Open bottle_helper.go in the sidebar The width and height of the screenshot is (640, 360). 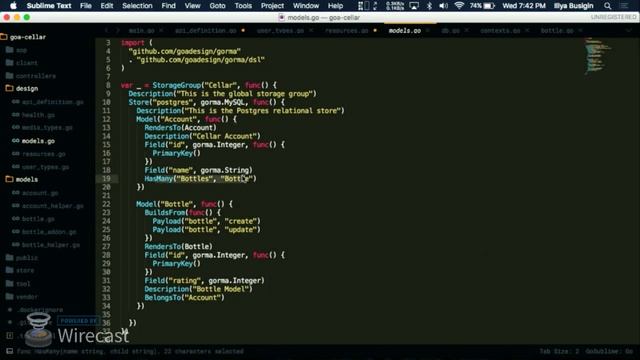[x=51, y=245]
